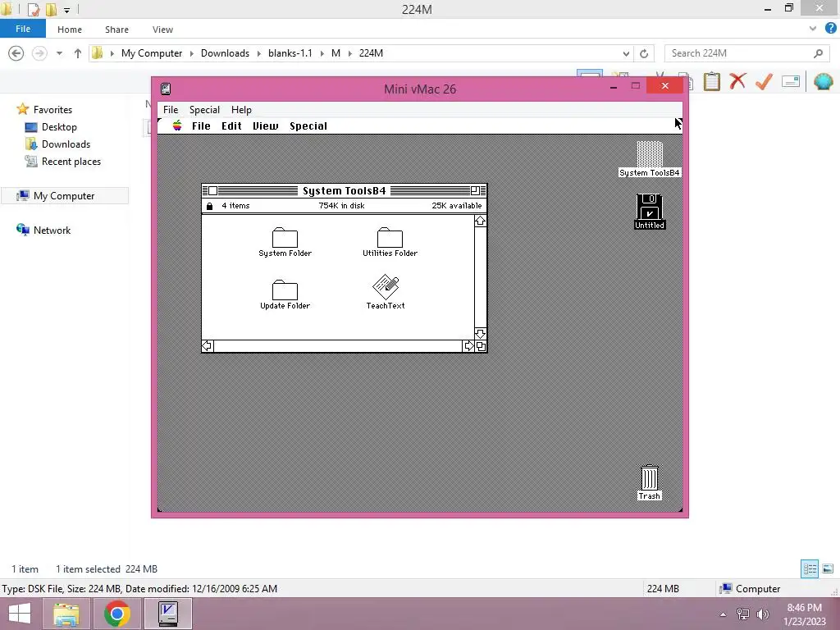The width and height of the screenshot is (840, 630).
Task: Click the zoom box of System ToolsB4 window
Action: point(475,190)
